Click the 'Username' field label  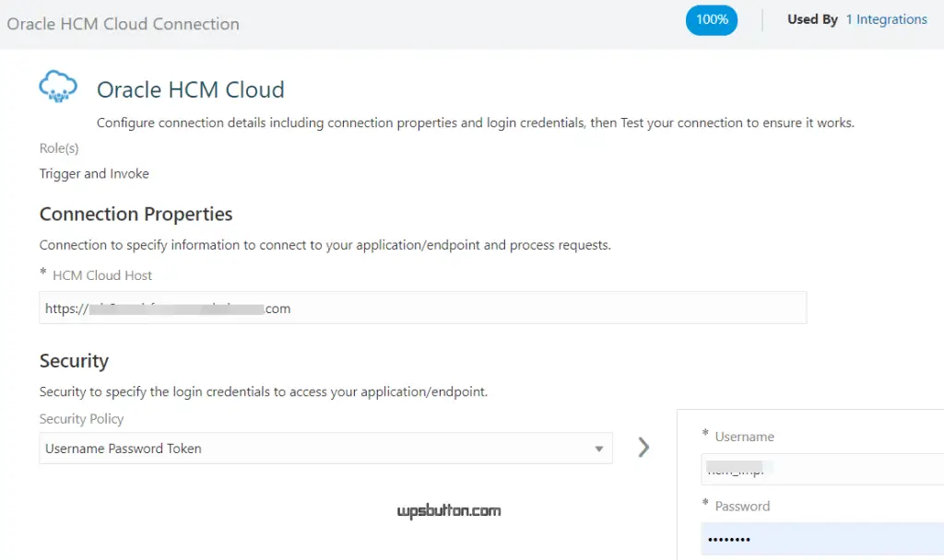[x=745, y=437]
